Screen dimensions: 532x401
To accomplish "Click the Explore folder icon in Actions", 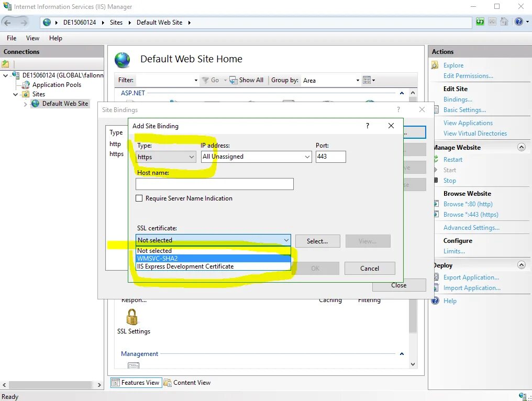I will pyautogui.click(x=435, y=65).
